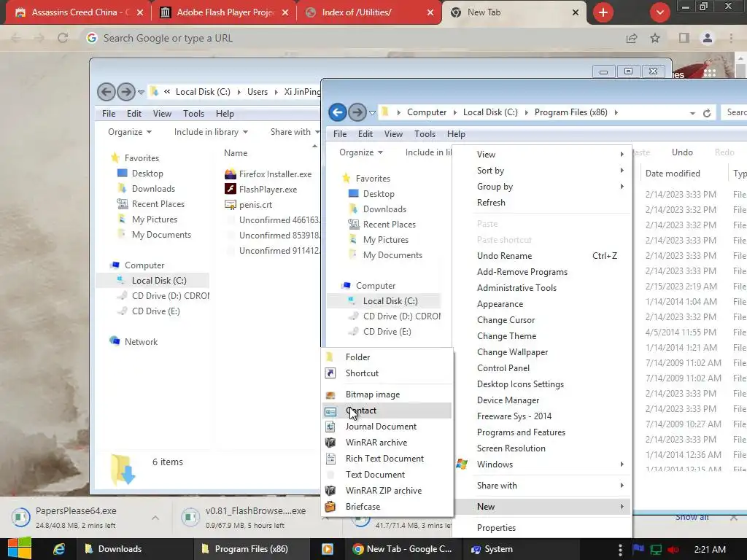Launch Internet Explorer from the taskbar

(x=59, y=549)
